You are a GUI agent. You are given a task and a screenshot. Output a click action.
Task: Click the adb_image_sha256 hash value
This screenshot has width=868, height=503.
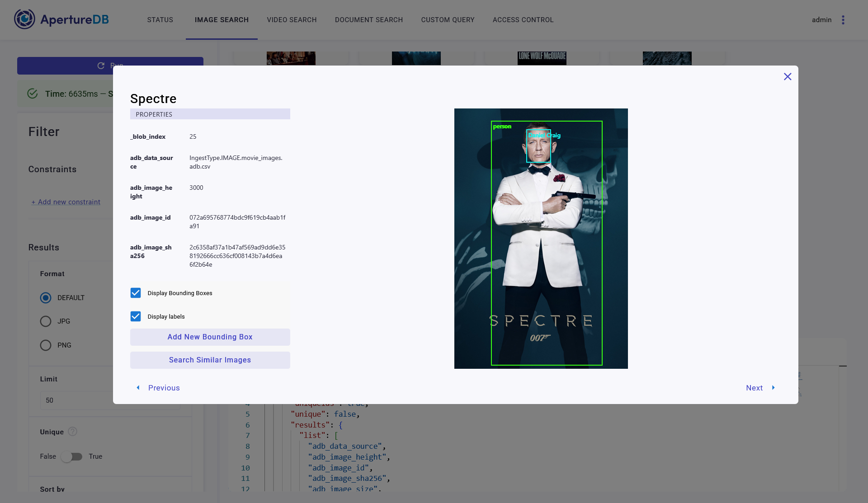[x=237, y=256]
